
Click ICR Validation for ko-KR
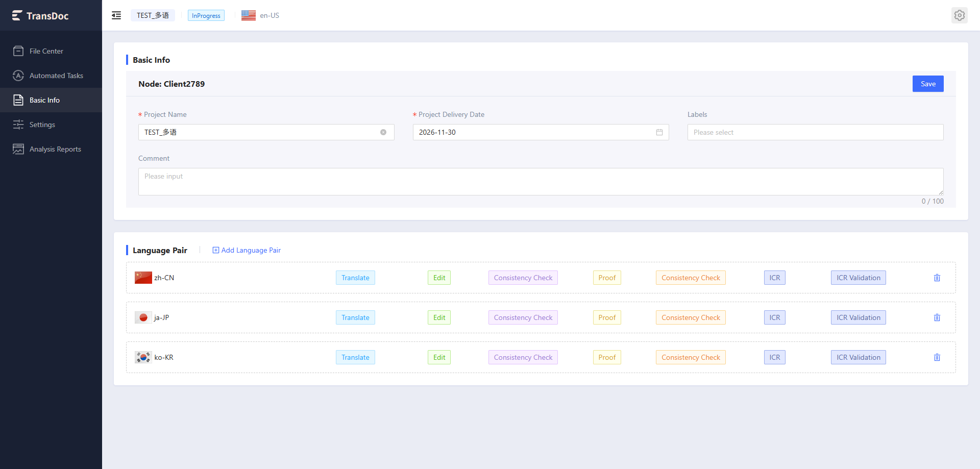pos(858,357)
